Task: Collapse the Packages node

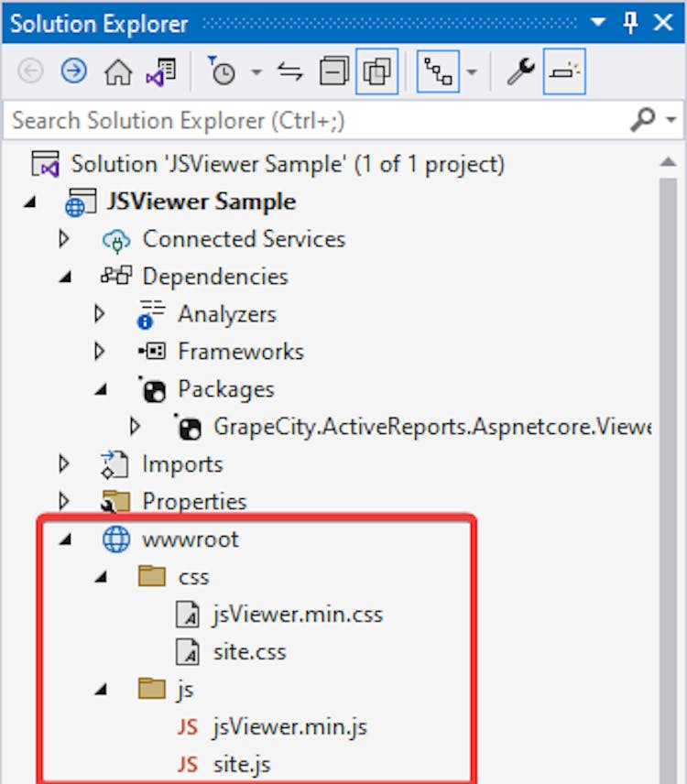Action: 101,389
